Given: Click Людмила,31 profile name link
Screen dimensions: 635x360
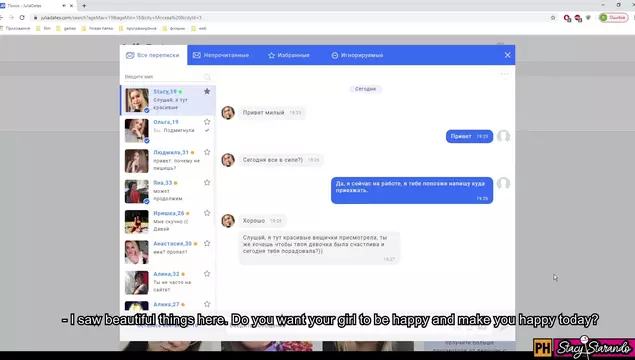Looking at the screenshot, I should click(x=171, y=152).
